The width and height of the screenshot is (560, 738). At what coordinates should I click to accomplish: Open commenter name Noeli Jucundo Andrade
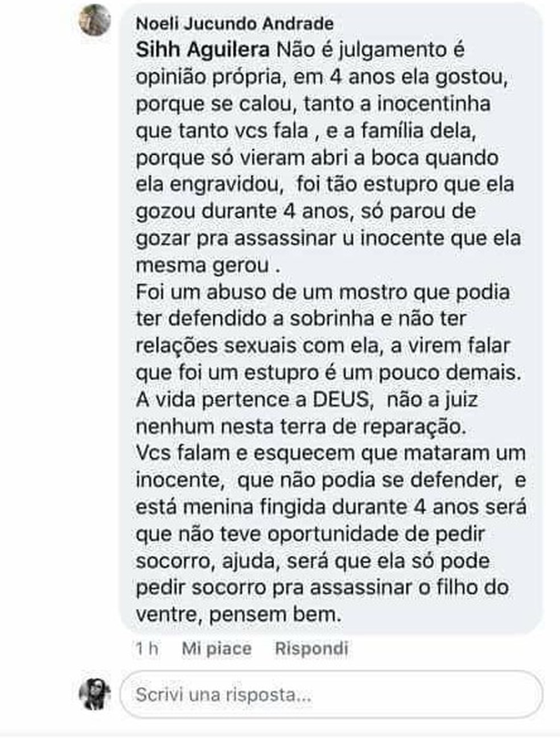[x=235, y=24]
